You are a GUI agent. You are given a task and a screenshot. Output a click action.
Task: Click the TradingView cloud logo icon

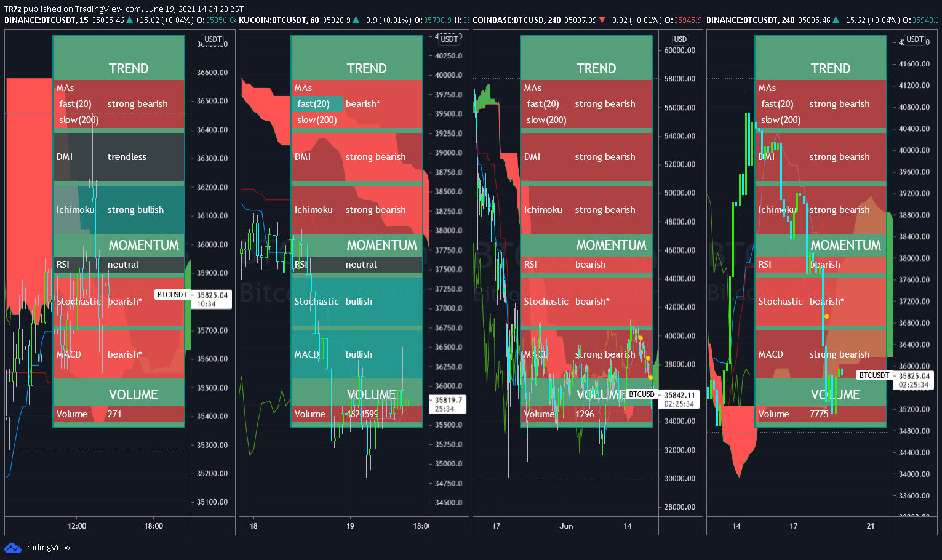coord(12,547)
